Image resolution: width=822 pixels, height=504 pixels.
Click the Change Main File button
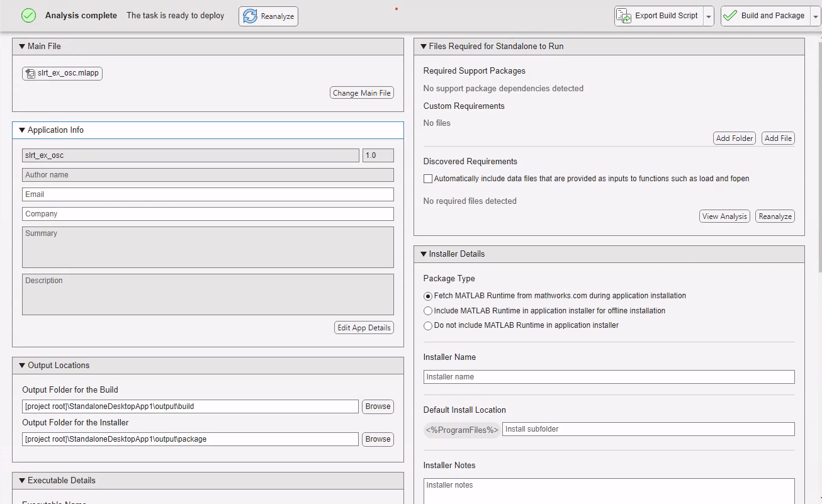pyautogui.click(x=361, y=92)
